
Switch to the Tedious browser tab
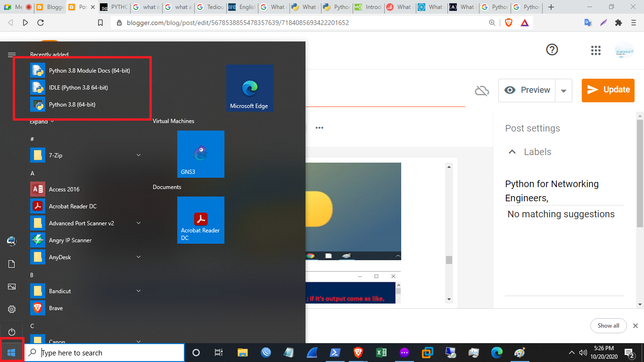pos(210,7)
